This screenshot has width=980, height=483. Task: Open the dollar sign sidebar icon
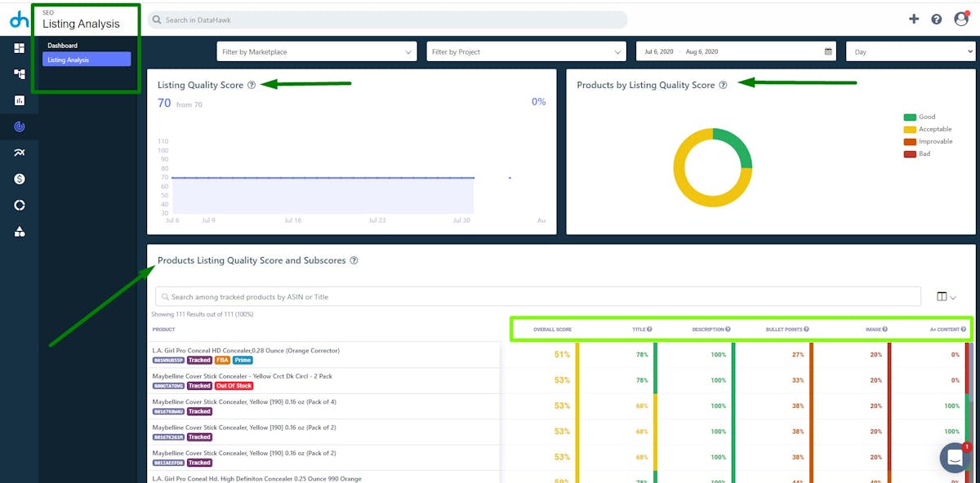pos(19,179)
